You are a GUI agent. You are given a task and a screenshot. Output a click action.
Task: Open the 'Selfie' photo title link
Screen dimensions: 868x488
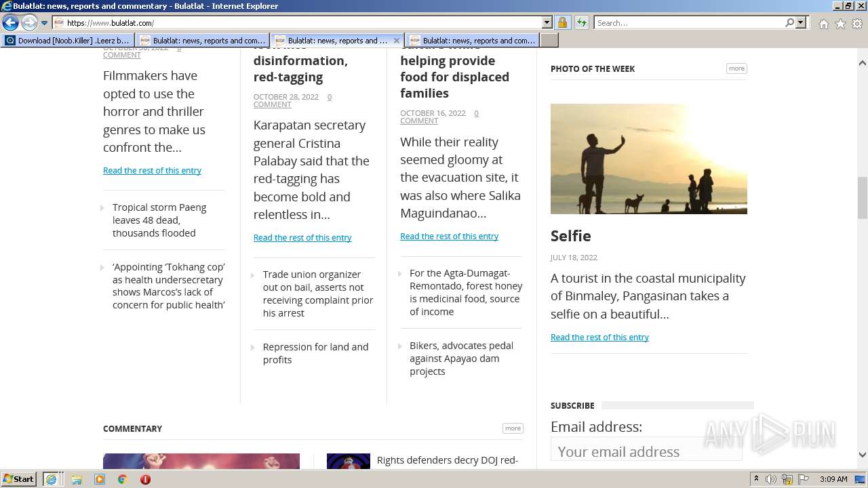tap(570, 236)
